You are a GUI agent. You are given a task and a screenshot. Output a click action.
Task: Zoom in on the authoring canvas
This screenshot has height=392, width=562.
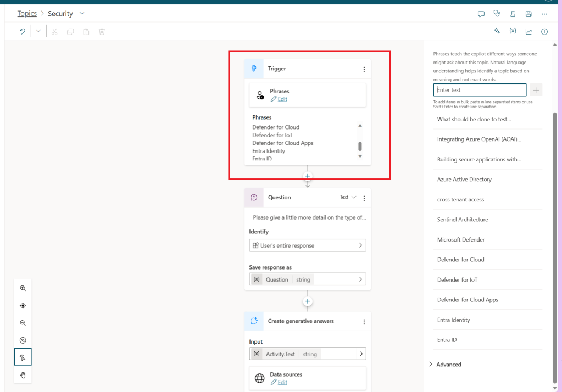pos(23,288)
